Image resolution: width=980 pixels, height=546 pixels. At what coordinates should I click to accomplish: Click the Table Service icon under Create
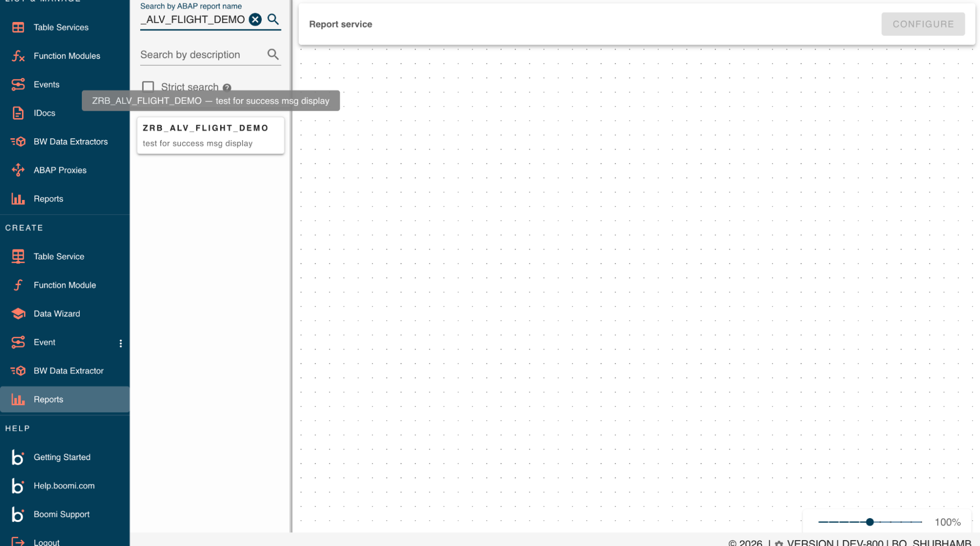tap(18, 256)
